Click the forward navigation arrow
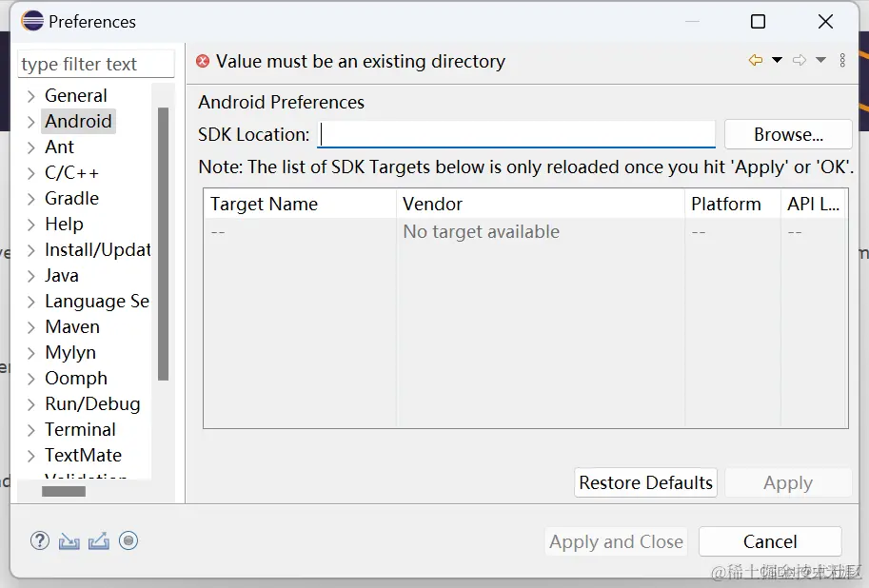 800,60
